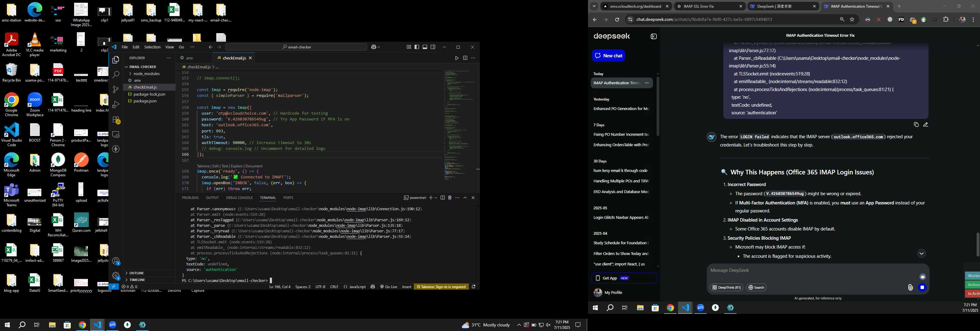Toggle VS Code secondary side bar
Screen dimensions: 980x331
coord(432,47)
